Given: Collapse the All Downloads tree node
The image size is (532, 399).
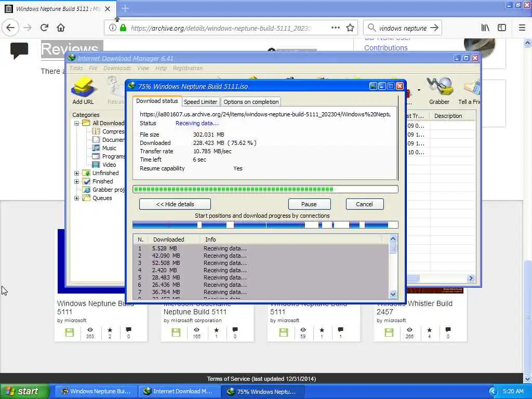Looking at the screenshot, I should tap(77, 123).
